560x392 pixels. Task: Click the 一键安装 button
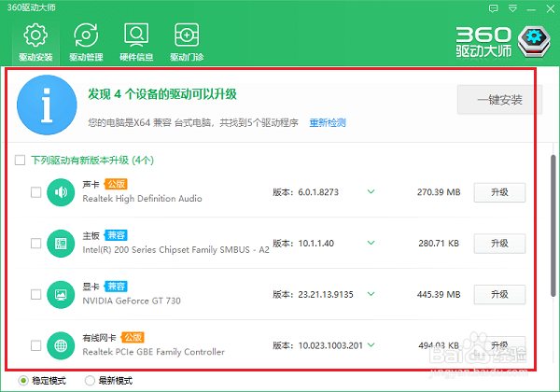click(x=499, y=100)
